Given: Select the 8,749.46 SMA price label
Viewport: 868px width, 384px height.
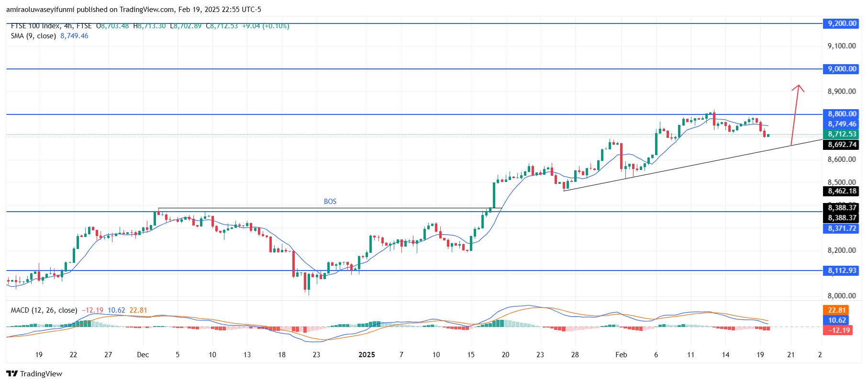Looking at the screenshot, I should (x=842, y=124).
